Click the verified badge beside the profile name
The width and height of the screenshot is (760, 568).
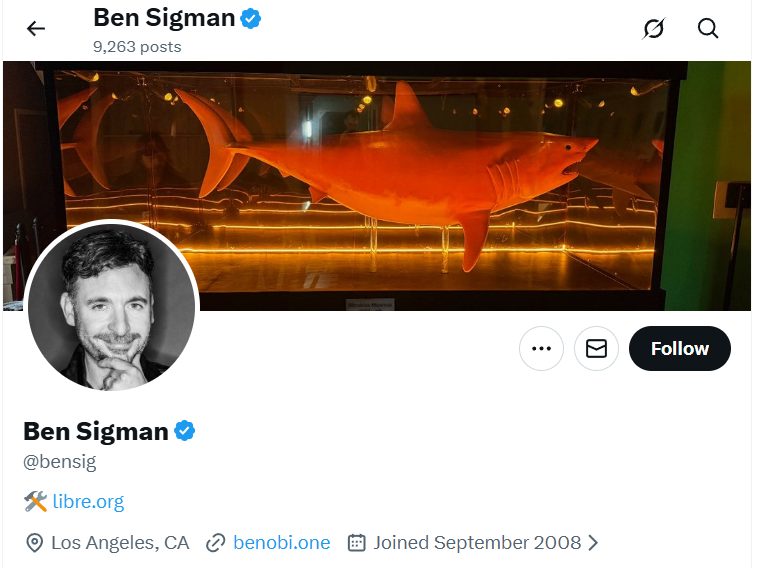[185, 431]
